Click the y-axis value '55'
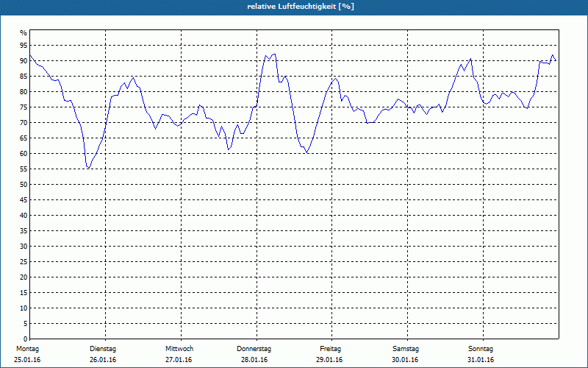 (24, 169)
